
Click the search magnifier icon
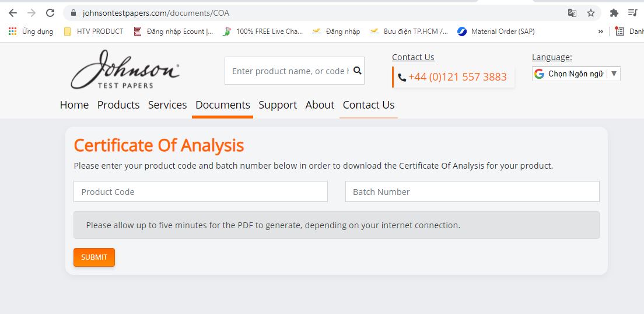[357, 71]
